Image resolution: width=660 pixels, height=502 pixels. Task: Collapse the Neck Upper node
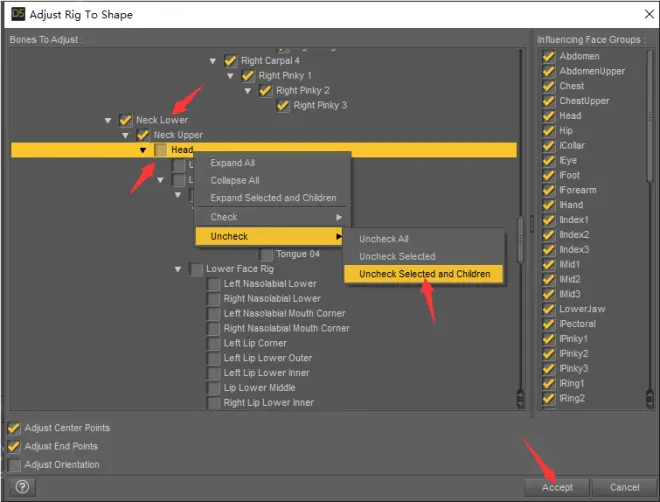point(125,135)
